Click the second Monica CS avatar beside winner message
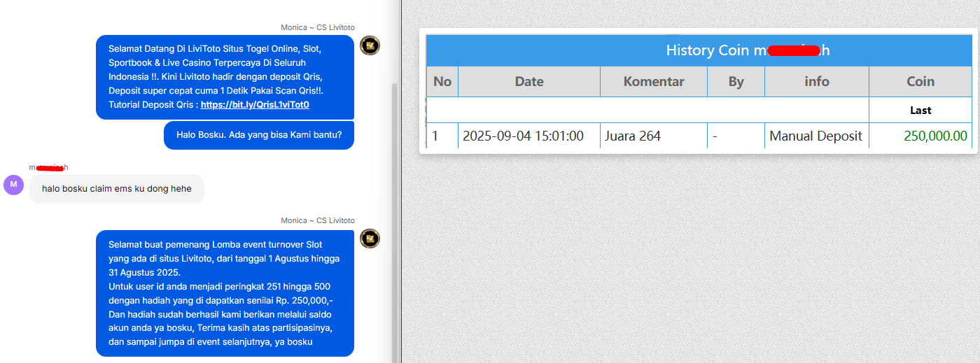980x363 pixels. (370, 239)
